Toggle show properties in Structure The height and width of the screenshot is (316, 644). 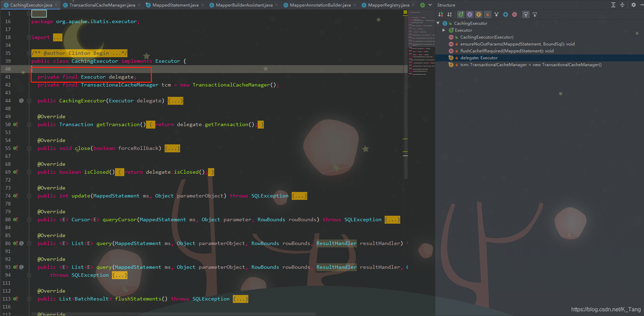pyautogui.click(x=470, y=14)
